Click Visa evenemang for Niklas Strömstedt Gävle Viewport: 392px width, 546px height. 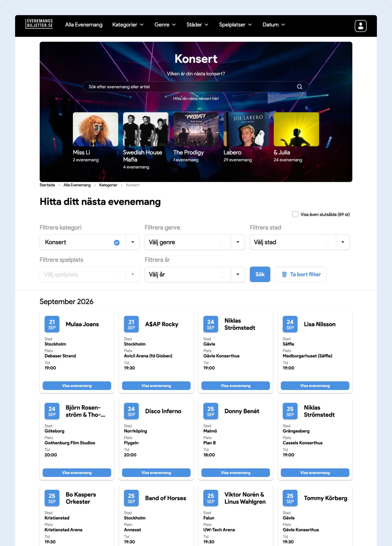coord(236,386)
